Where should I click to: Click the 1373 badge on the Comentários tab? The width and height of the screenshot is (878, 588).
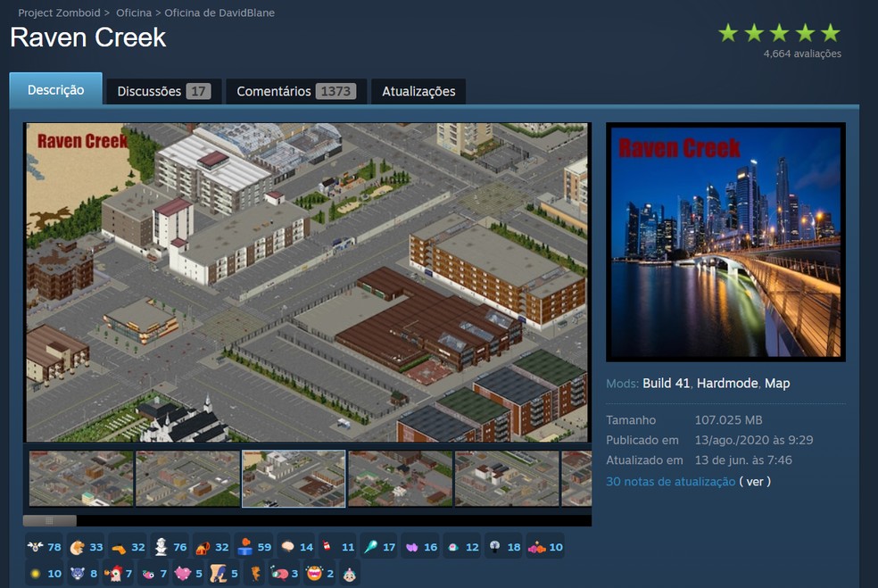tap(335, 91)
